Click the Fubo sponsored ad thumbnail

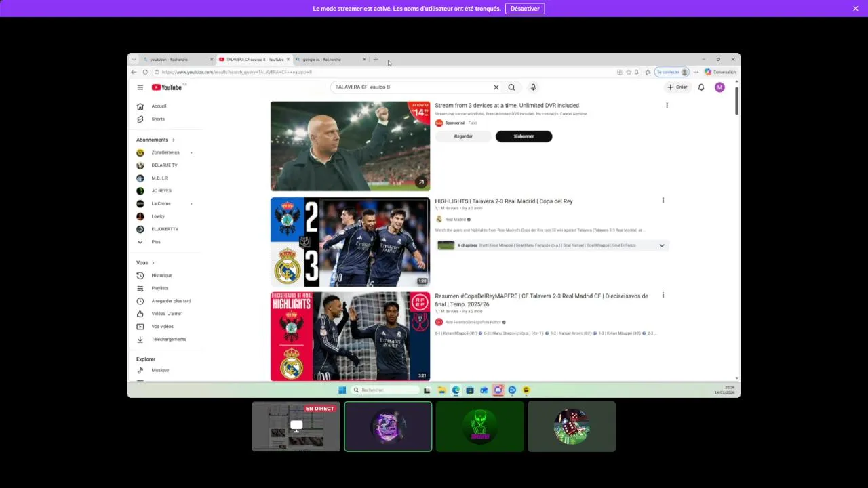[350, 146]
